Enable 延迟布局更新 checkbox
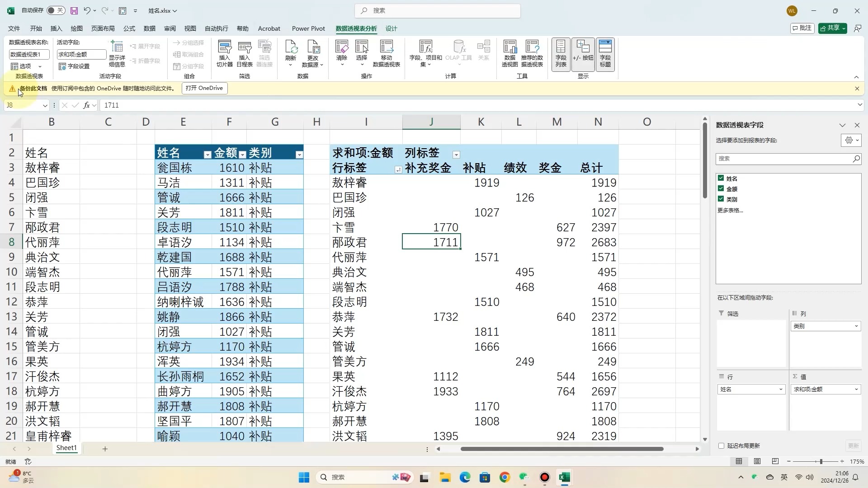The image size is (868, 488). point(721,446)
